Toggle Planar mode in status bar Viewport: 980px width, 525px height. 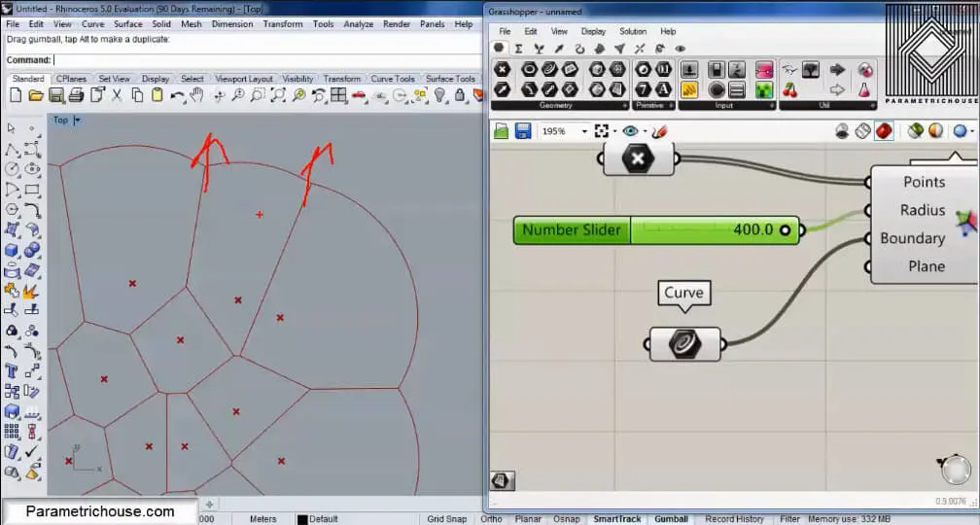pos(528,519)
